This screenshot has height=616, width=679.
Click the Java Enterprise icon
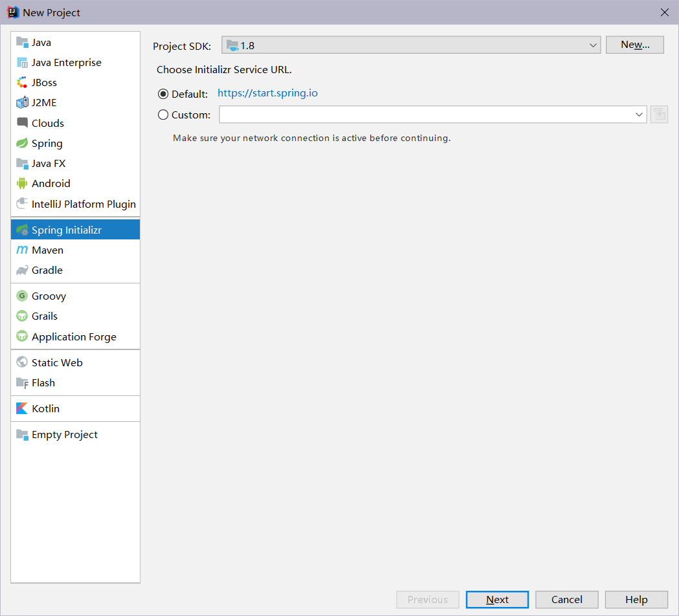(x=22, y=62)
